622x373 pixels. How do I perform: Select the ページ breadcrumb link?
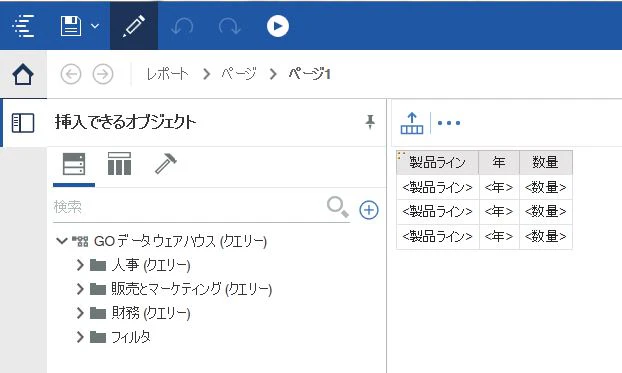coord(239,74)
